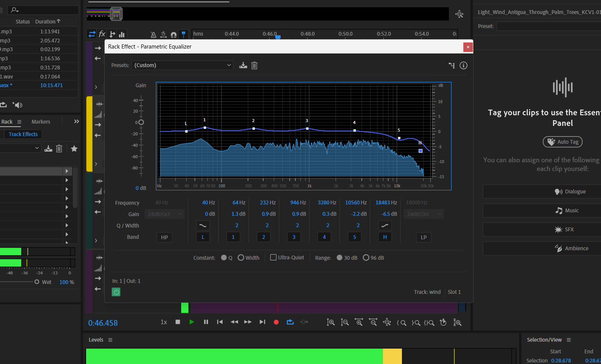This screenshot has height=364, width=601.
Task: Open the info icon in the Parametric Equalizer
Action: tap(463, 66)
